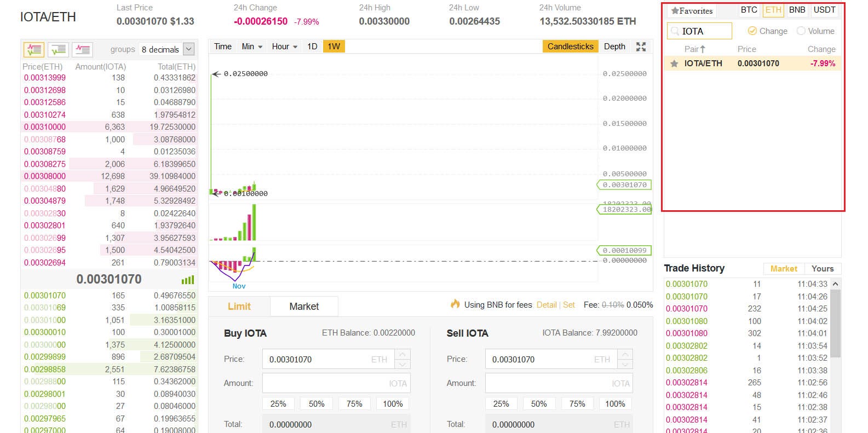
Task: Decrease the Buy price with the down arrow
Action: pyautogui.click(x=403, y=364)
